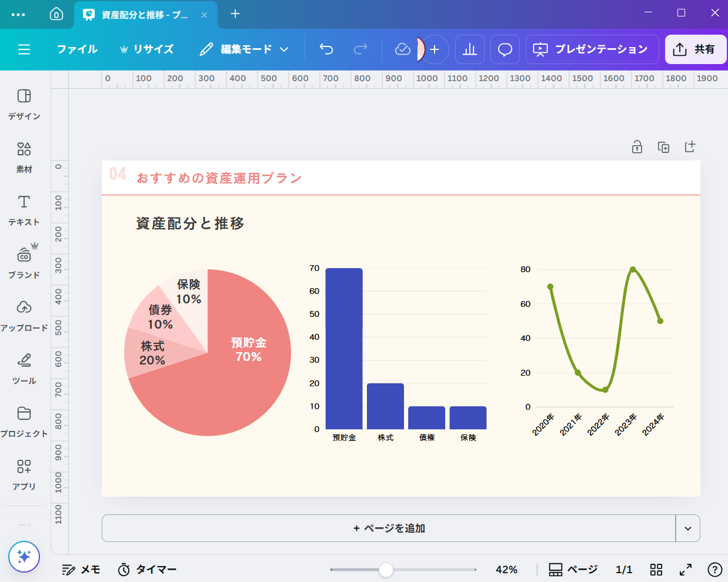Click the + ページを追加 bar
This screenshot has height=582, width=728.
click(x=389, y=528)
